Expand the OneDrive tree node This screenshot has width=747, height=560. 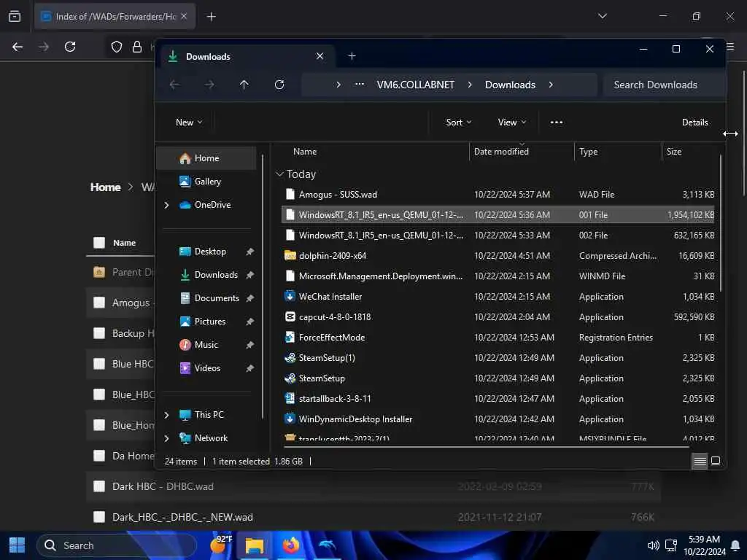tap(167, 205)
